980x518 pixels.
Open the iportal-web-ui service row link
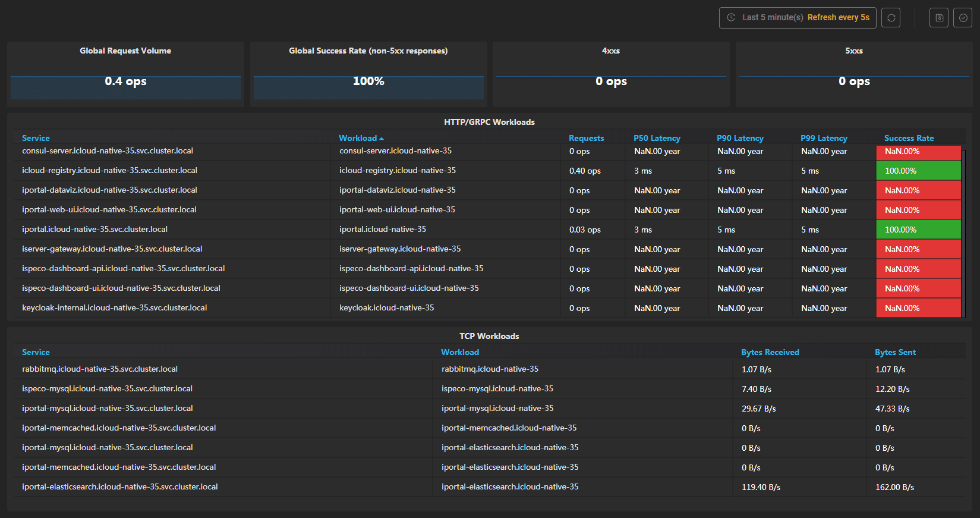pyautogui.click(x=109, y=210)
